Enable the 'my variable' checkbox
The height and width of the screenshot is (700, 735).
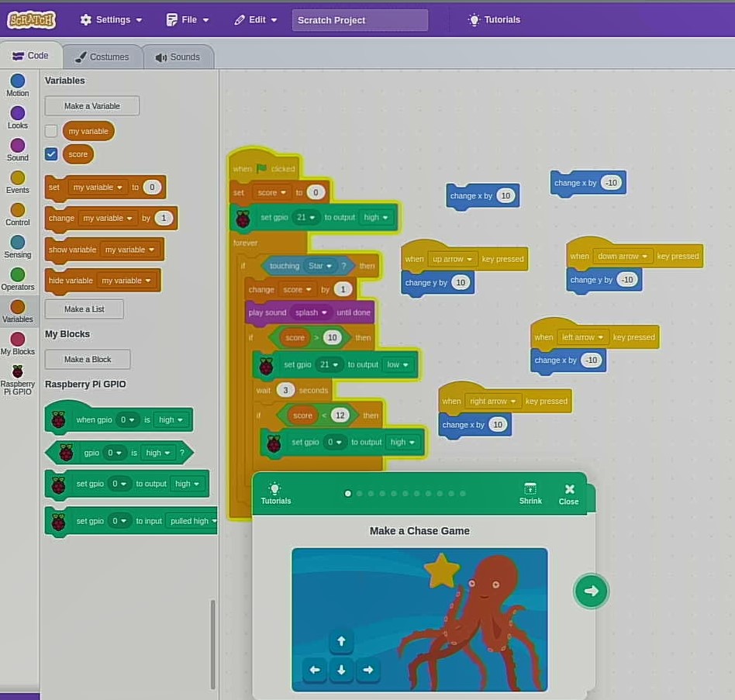51,131
